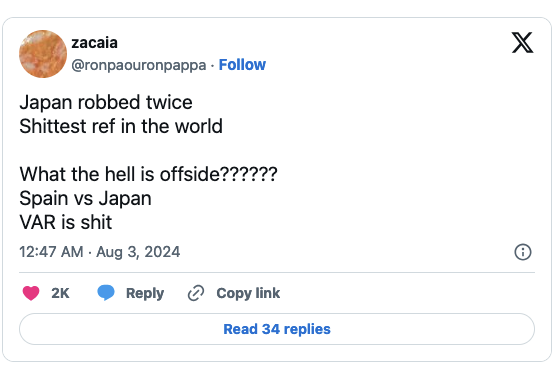Visit the @ronpaouronpappa handle
560x380 pixels.
click(139, 65)
